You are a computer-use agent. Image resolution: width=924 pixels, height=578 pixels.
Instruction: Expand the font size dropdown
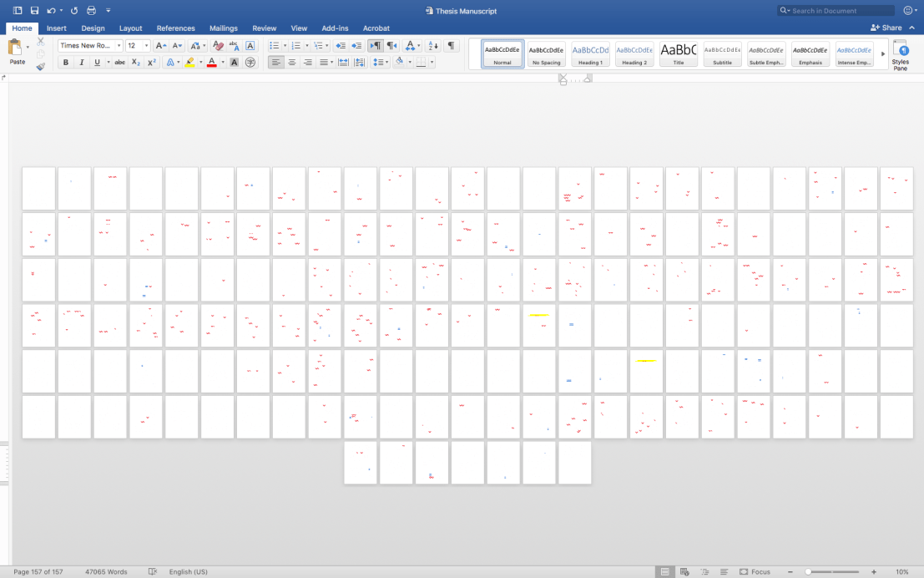[x=147, y=46]
